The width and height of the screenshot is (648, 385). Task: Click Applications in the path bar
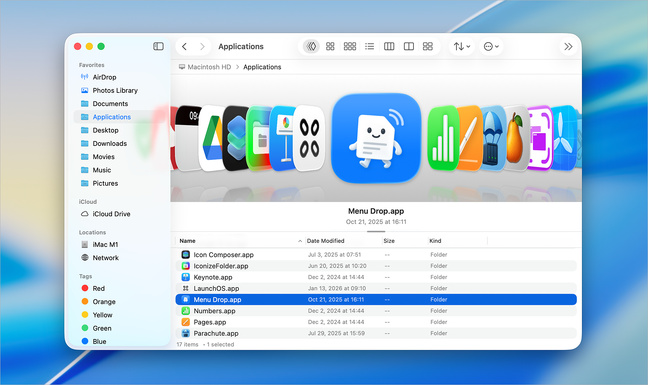[x=262, y=67]
